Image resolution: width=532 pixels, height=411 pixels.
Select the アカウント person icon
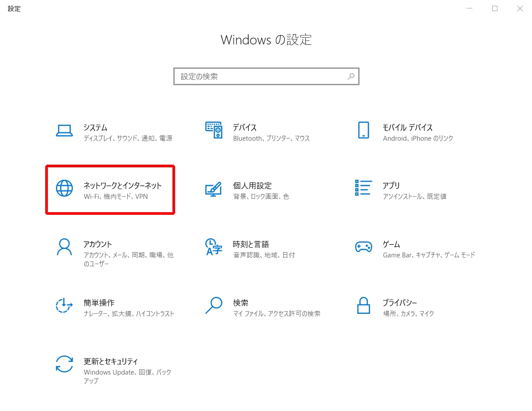(64, 247)
